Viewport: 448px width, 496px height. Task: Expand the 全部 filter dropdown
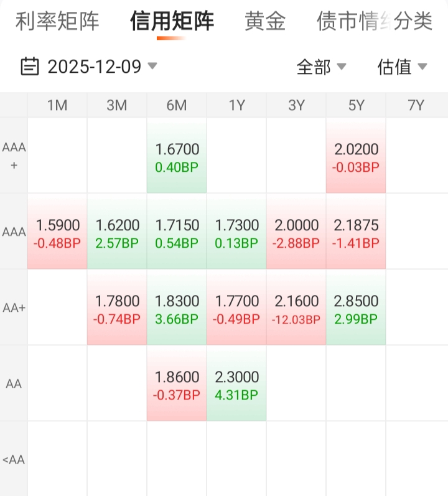click(321, 67)
